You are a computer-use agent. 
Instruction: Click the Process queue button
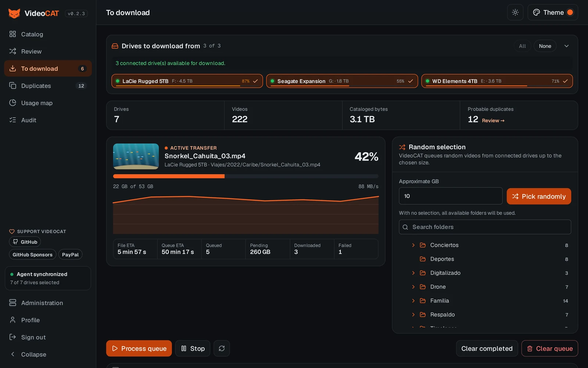tap(139, 348)
